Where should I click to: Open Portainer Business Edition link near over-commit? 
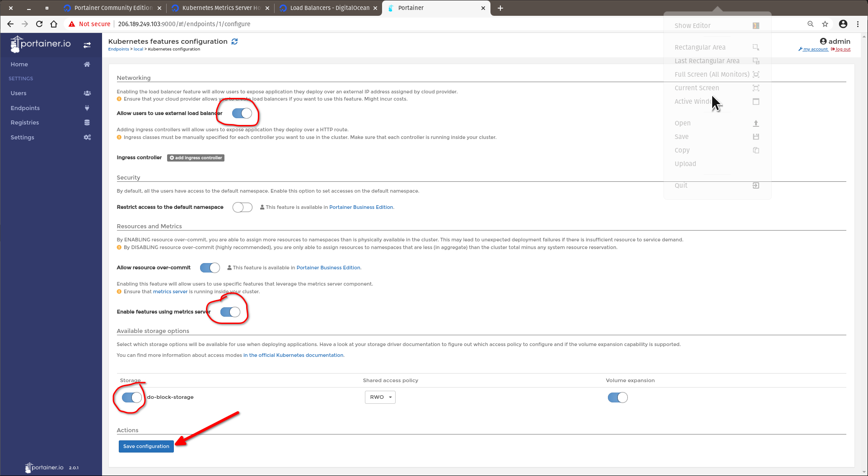328,268
